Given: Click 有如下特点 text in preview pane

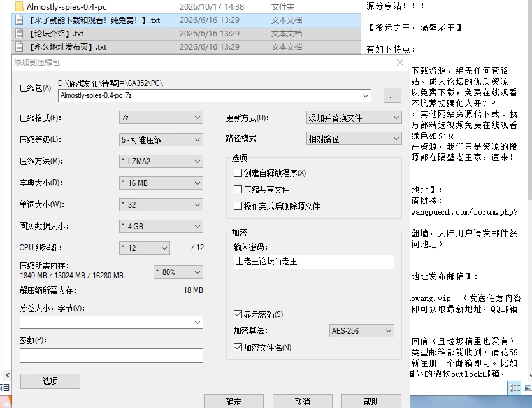Looking at the screenshot, I should [x=391, y=49].
